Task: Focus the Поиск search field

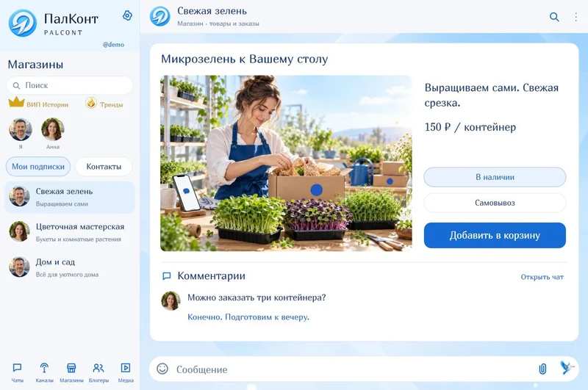Action: pos(70,85)
